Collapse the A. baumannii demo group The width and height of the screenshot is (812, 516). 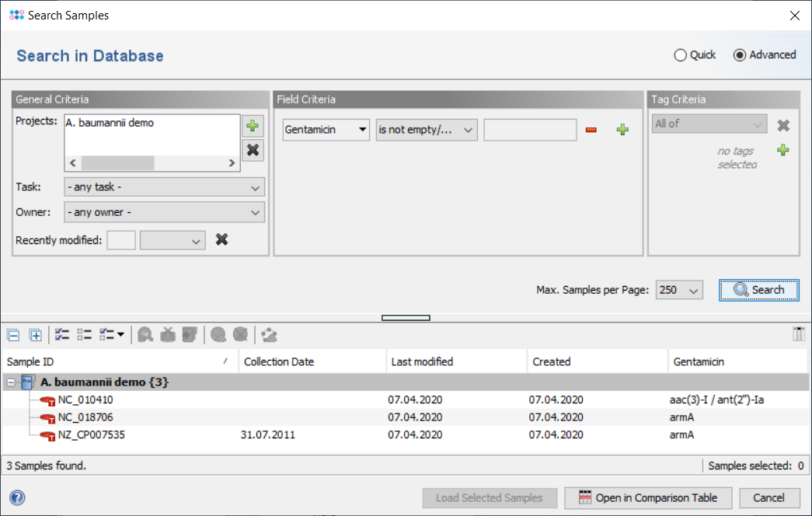coord(12,382)
